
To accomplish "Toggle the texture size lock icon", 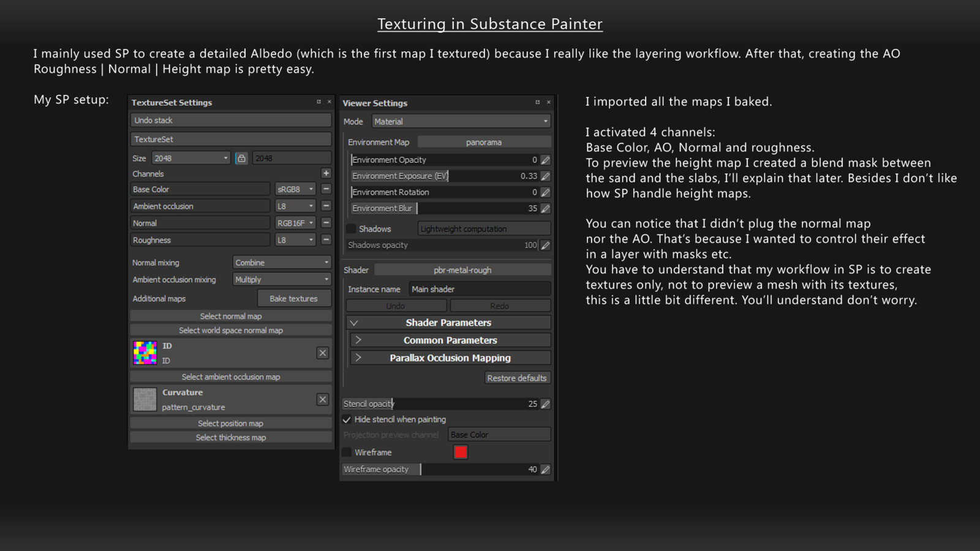I will click(x=241, y=158).
